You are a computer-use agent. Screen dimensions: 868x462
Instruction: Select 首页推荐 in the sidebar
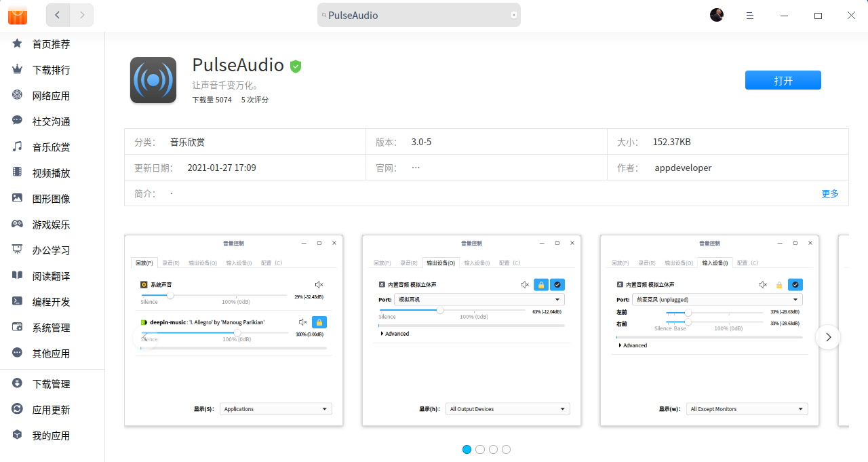tap(52, 44)
